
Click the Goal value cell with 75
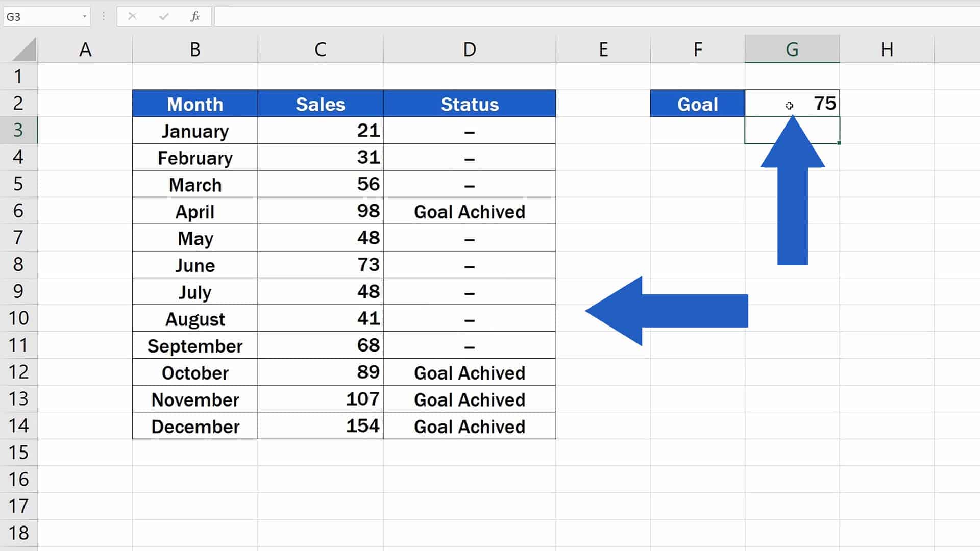tap(812, 104)
